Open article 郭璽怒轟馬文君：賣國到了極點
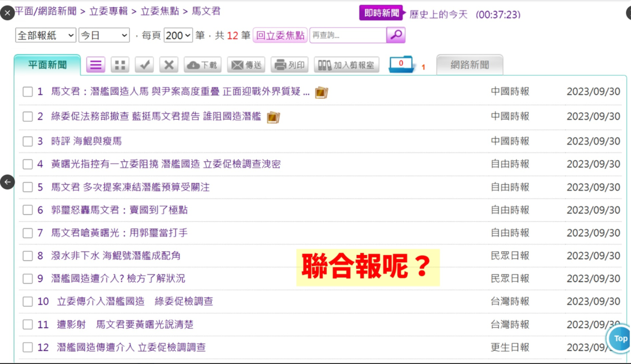 tap(120, 210)
